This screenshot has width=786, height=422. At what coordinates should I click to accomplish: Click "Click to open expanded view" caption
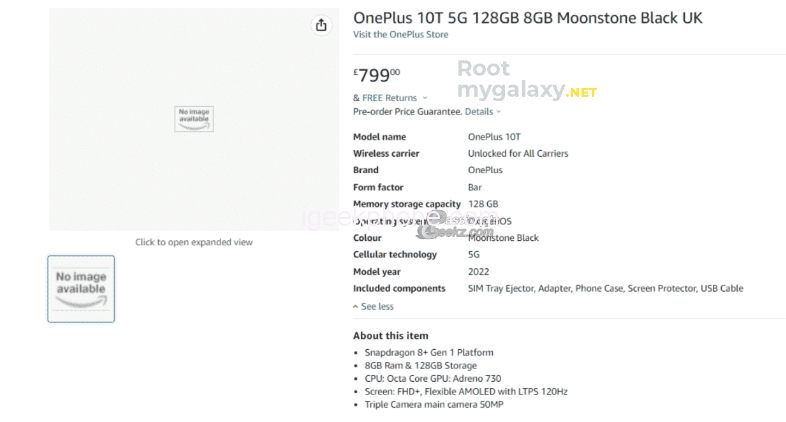click(194, 242)
